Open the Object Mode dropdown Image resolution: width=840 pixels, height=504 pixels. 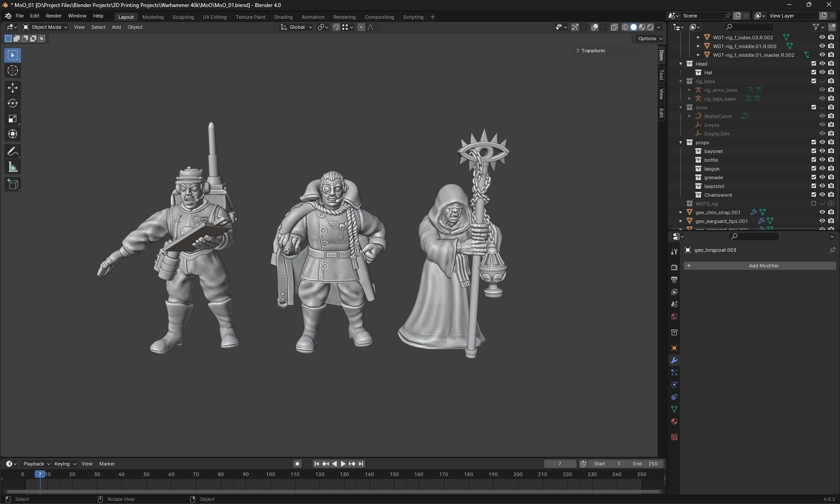click(x=45, y=27)
